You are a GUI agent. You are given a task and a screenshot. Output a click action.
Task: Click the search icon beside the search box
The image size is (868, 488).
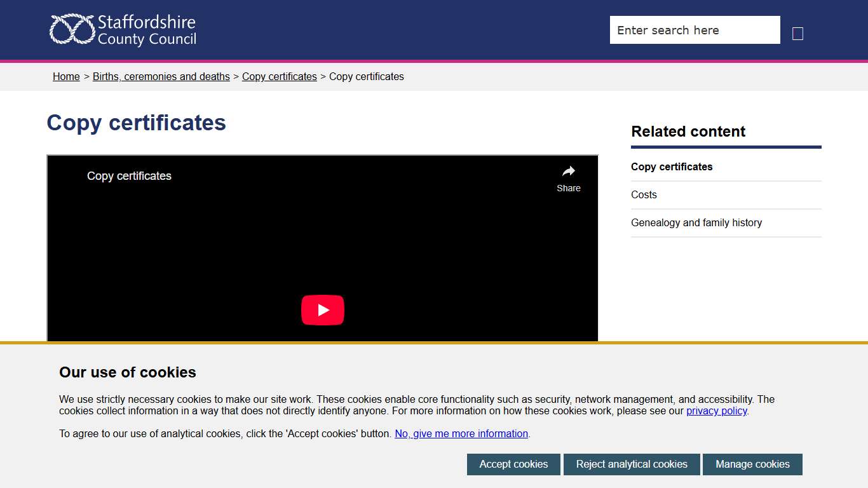(797, 32)
